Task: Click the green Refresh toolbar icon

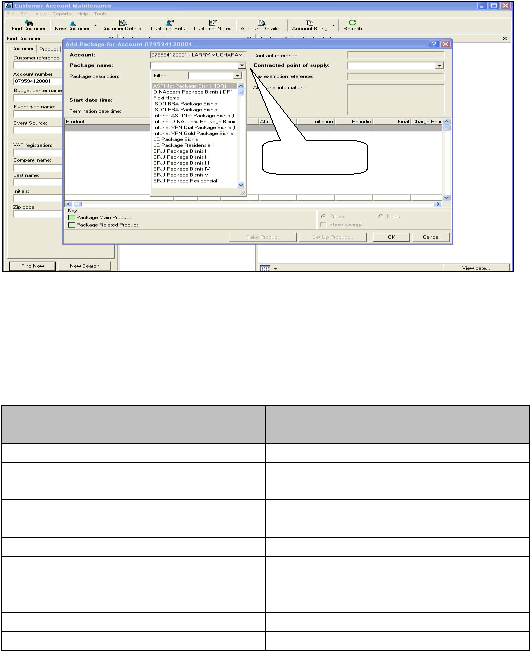Action: pyautogui.click(x=352, y=22)
